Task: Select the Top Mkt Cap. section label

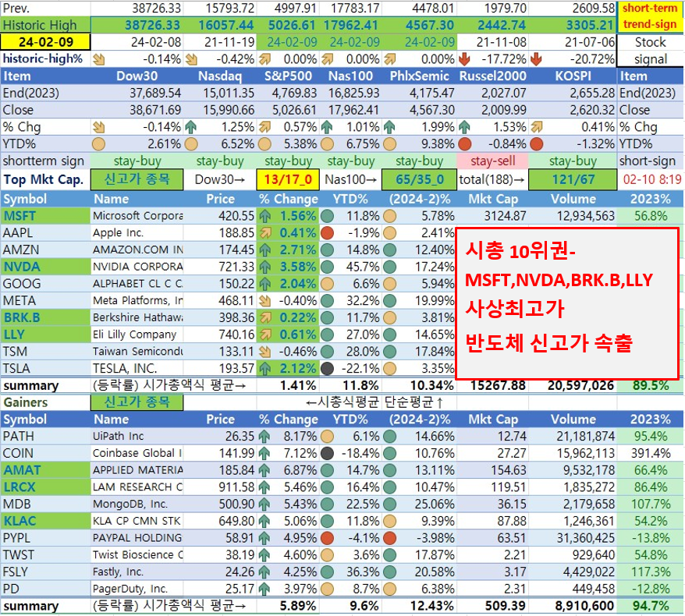Action: pyautogui.click(x=43, y=179)
